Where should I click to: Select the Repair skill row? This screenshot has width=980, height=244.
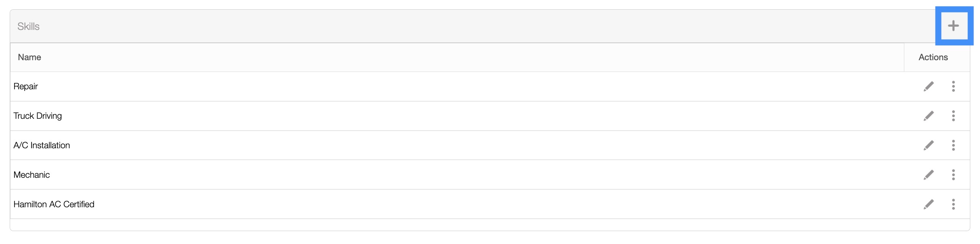[25, 86]
